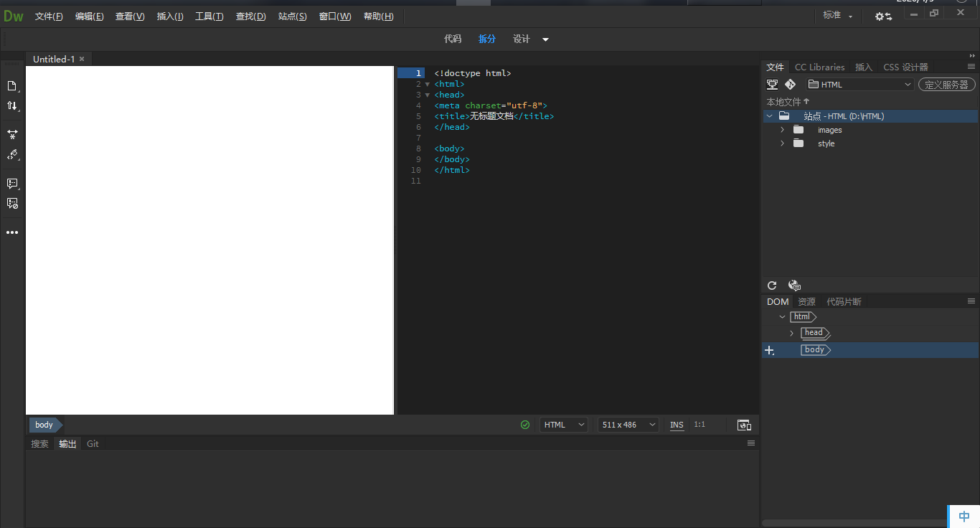Switch to CSS 设计器 tab
The height and width of the screenshot is (528, 980).
pos(905,67)
